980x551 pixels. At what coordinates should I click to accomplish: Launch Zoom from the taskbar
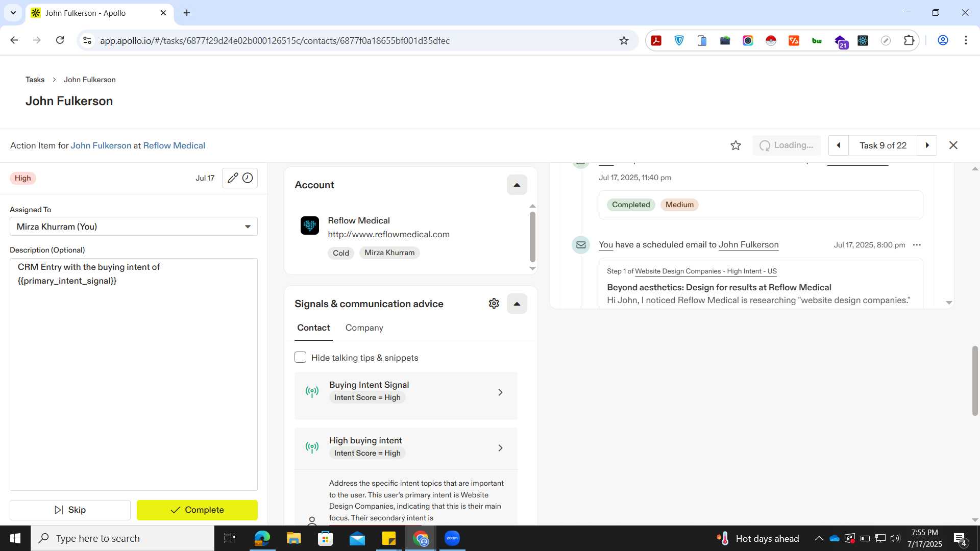tap(452, 538)
